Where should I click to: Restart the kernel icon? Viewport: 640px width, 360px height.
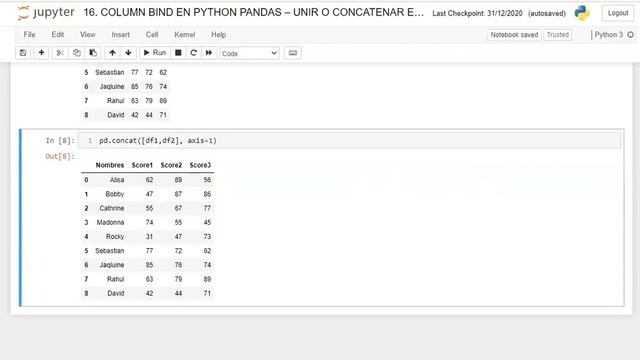[x=193, y=53]
